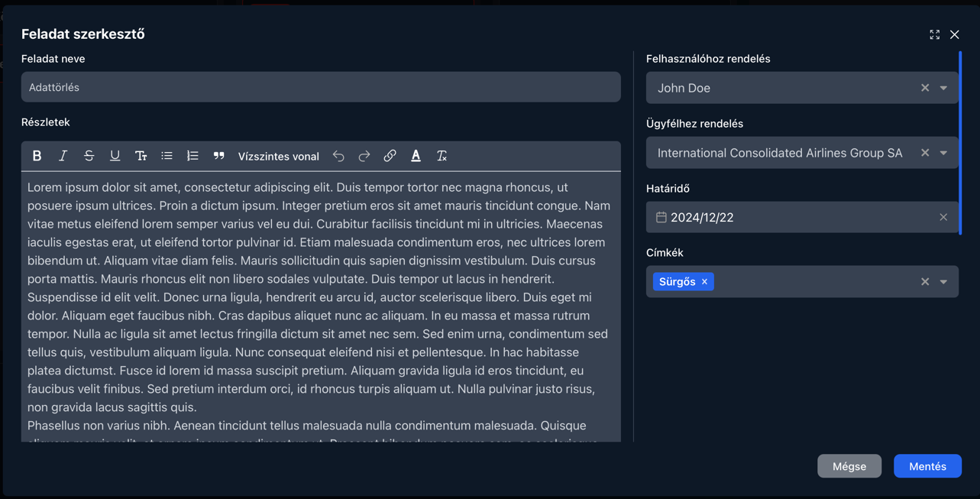Open the text size tool
980x499 pixels.
141,156
